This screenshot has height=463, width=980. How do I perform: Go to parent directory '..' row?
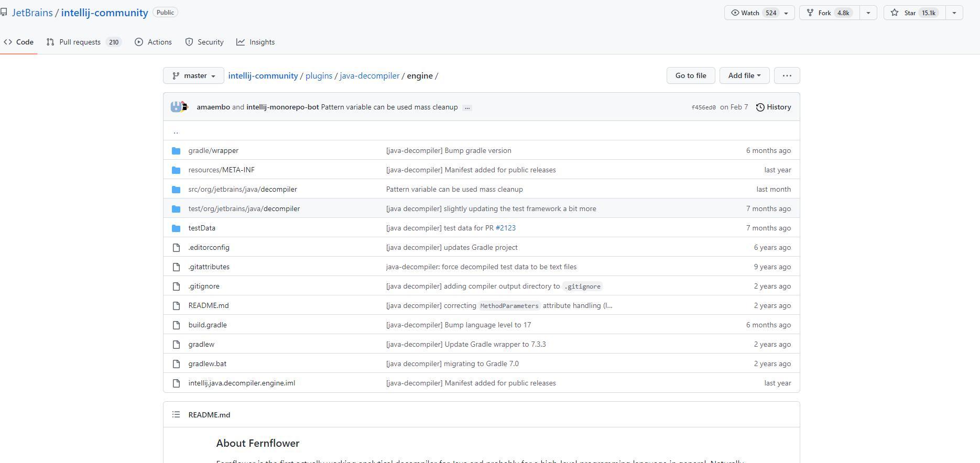point(176,131)
